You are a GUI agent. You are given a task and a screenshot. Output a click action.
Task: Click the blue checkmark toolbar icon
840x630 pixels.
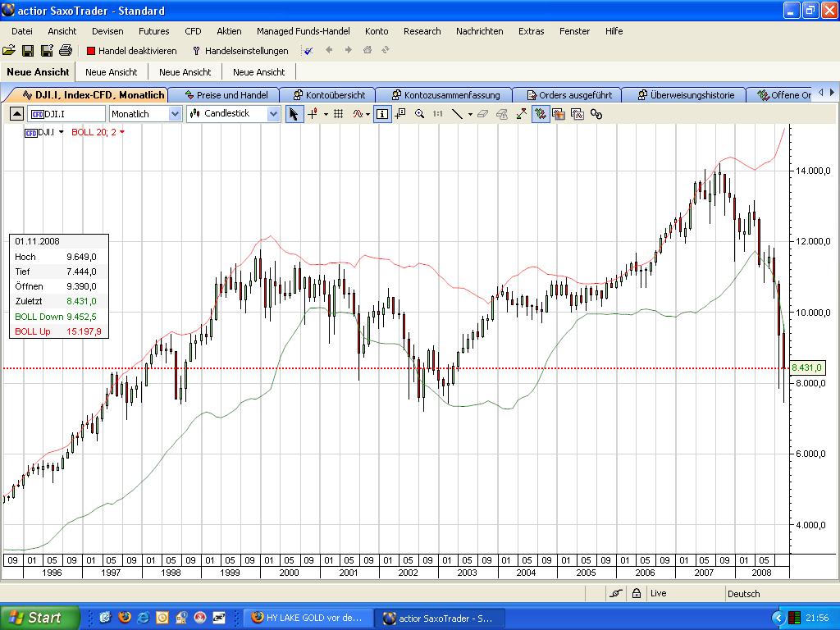308,50
